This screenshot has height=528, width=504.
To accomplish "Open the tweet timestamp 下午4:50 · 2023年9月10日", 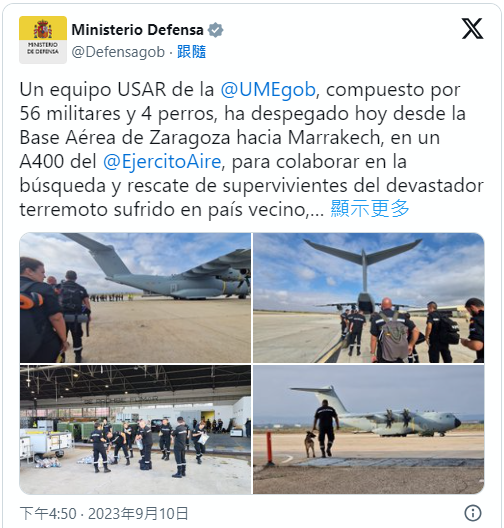I will click(104, 514).
